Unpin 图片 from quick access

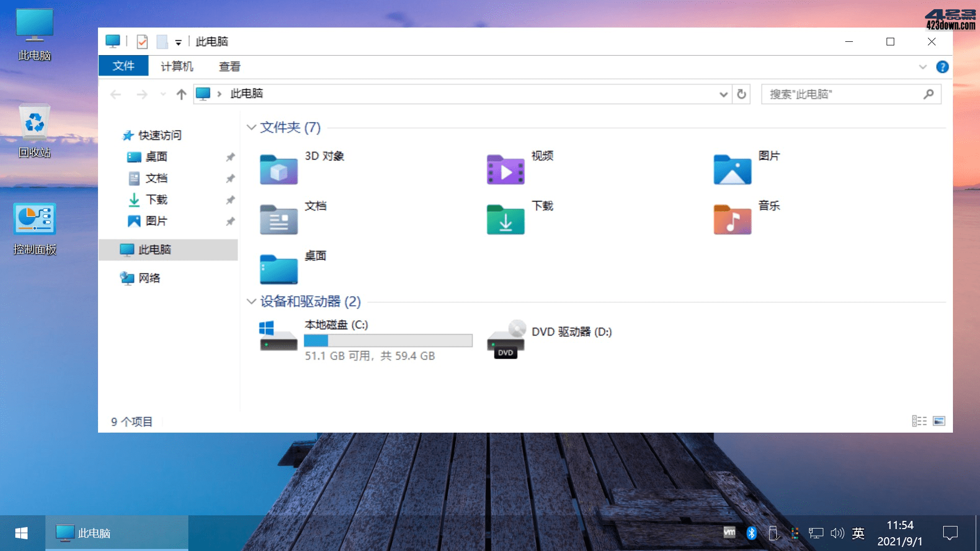tap(230, 221)
